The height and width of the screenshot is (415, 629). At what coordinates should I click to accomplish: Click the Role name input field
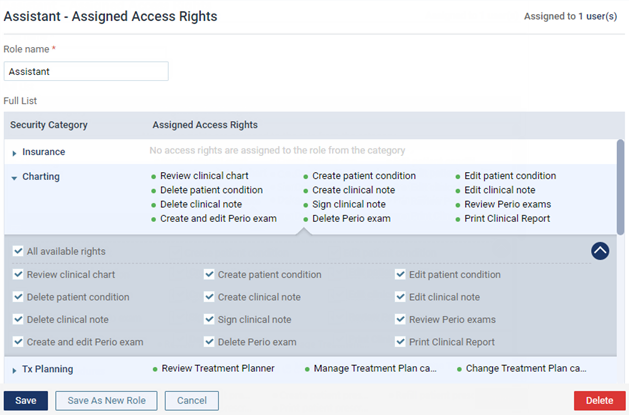86,71
